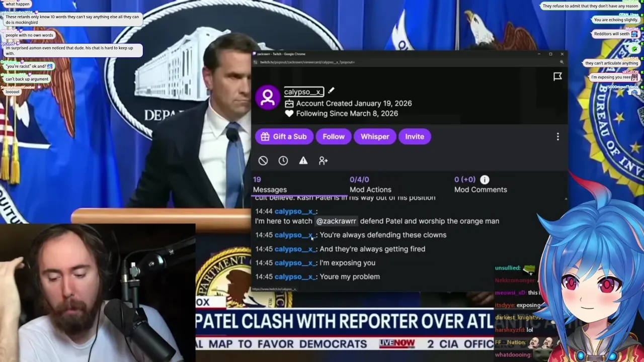Click the Chrome address bar zoom icon
This screenshot has width=644, height=362.
(561, 62)
